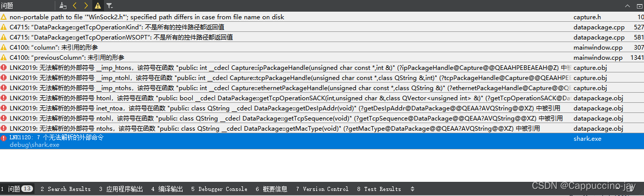Screen dimensions: 644x196
Task: Click the debug\shark.exe path text
Action: [34, 145]
